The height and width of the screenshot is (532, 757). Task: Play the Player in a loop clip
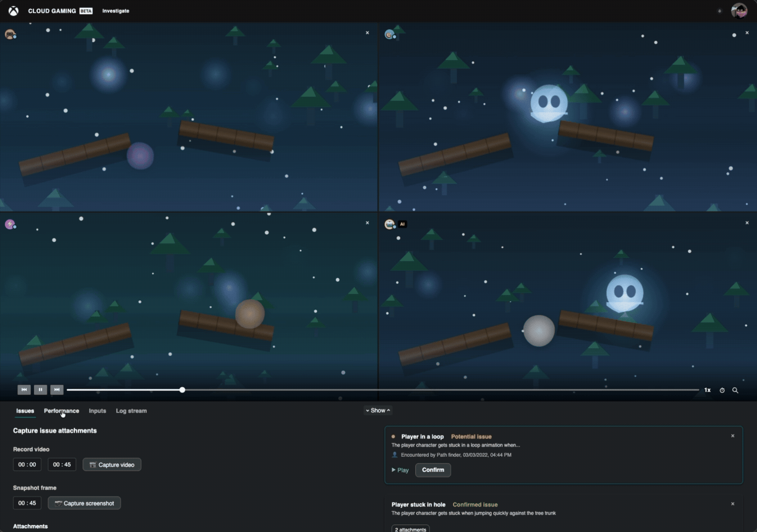(400, 470)
